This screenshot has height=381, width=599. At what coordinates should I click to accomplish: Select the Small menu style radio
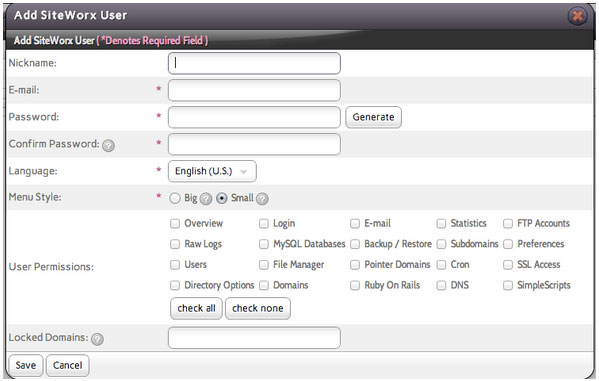tap(222, 198)
